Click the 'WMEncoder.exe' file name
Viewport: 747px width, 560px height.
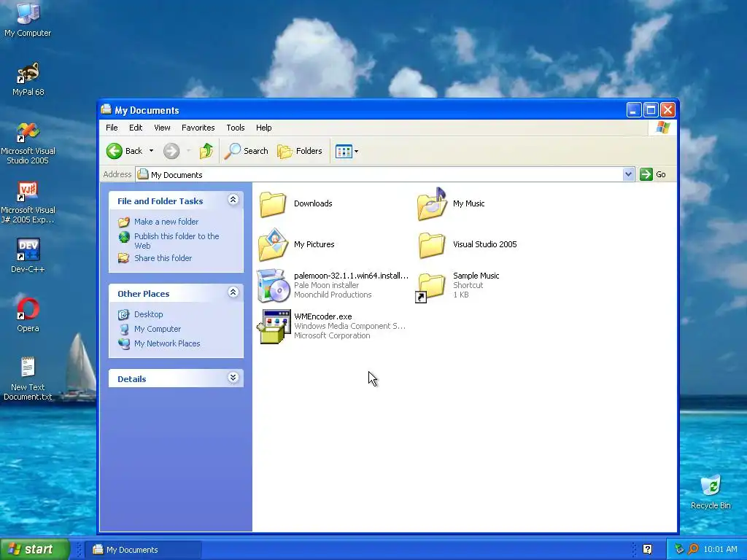[x=323, y=316]
